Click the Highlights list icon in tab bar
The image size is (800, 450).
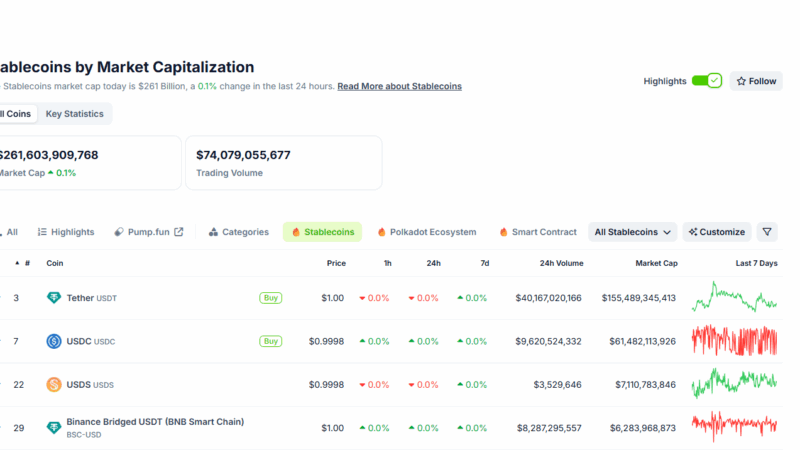pyautogui.click(x=42, y=232)
